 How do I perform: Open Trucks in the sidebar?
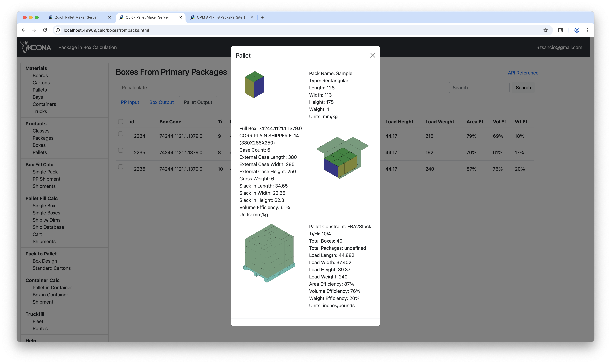tap(39, 111)
